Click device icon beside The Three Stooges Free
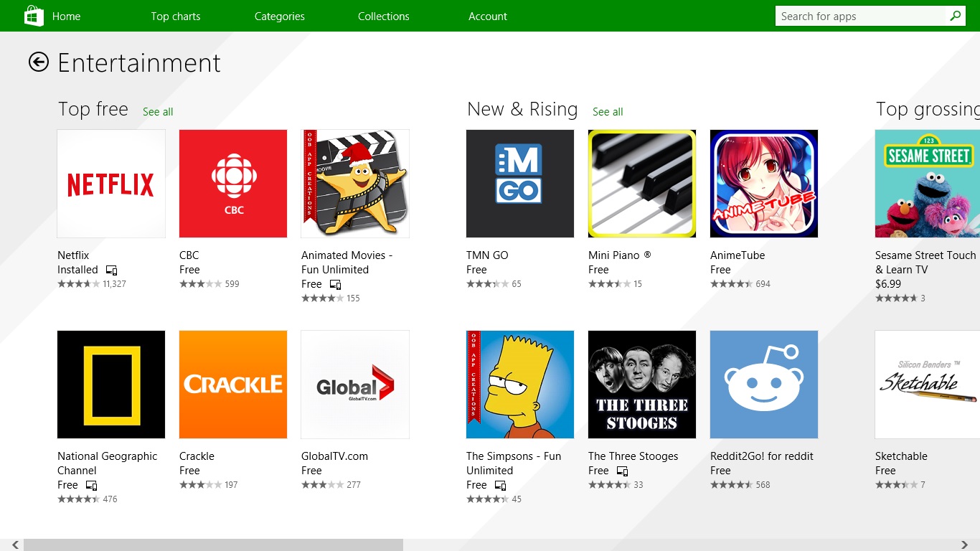Screen dimensions: 980x551 (622, 471)
